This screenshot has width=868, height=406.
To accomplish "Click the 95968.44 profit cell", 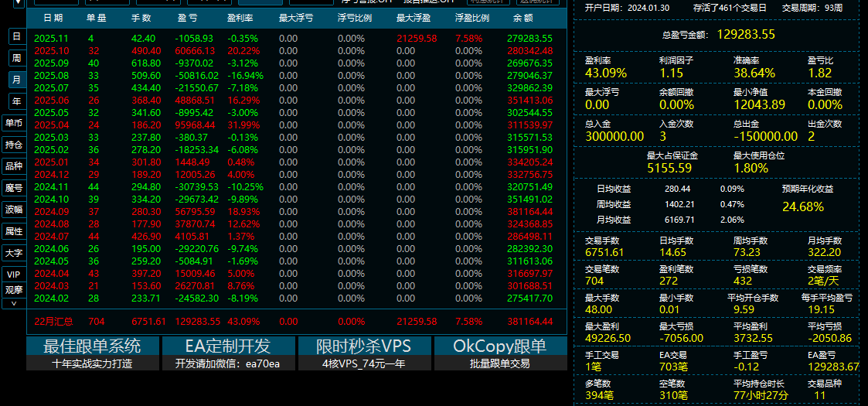I will (195, 125).
